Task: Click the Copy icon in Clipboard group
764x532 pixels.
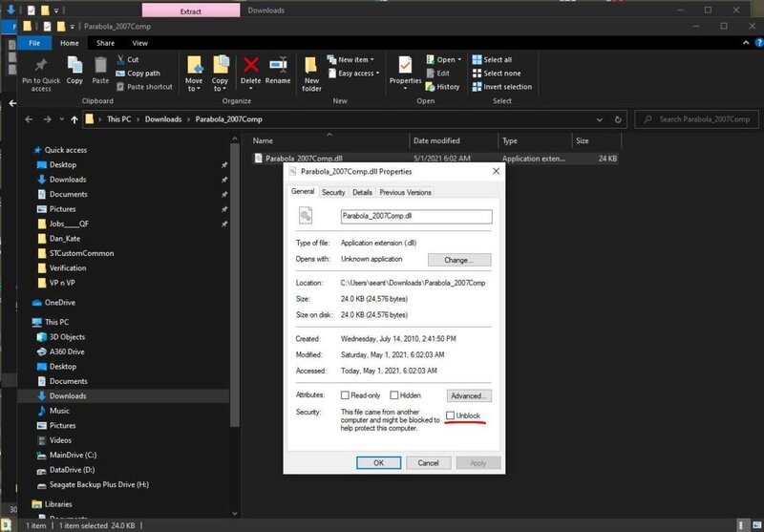Action: [x=74, y=66]
